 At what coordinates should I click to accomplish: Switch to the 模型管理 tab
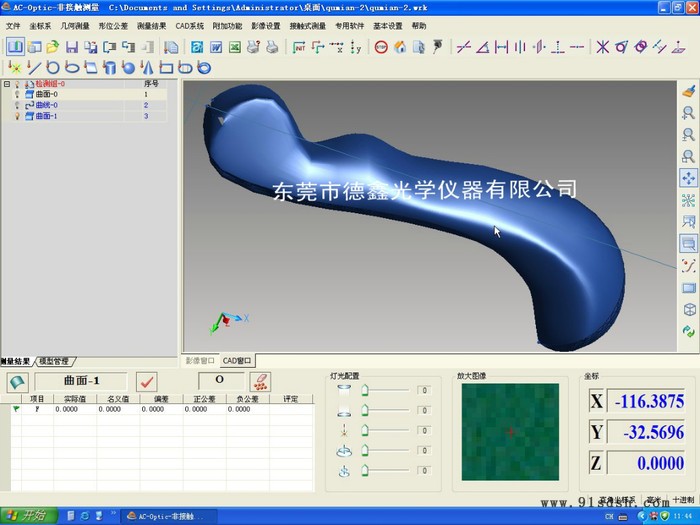pyautogui.click(x=54, y=361)
